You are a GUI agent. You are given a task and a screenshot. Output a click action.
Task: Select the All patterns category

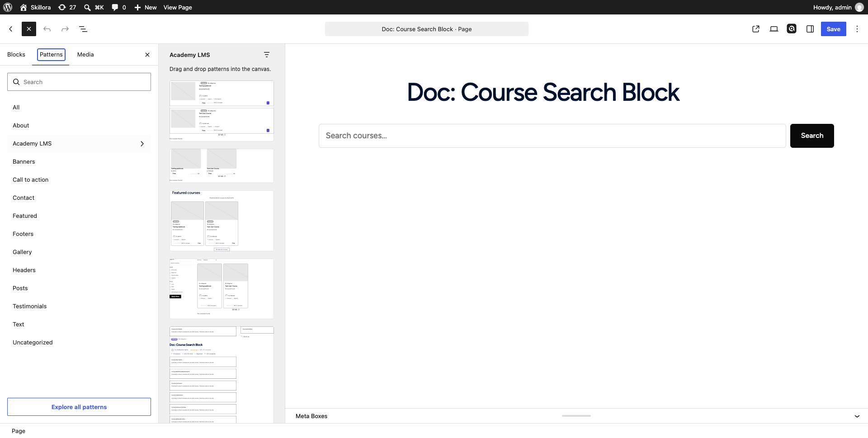pyautogui.click(x=79, y=107)
